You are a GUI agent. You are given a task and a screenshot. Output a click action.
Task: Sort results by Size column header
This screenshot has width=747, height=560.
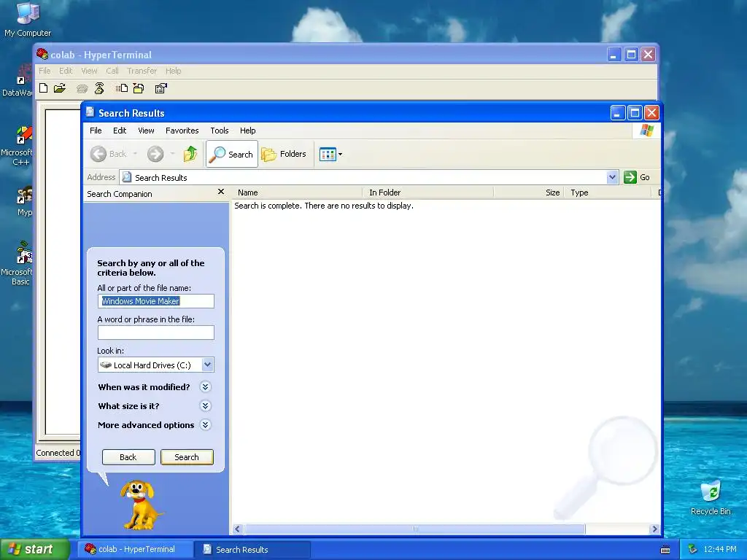[529, 192]
